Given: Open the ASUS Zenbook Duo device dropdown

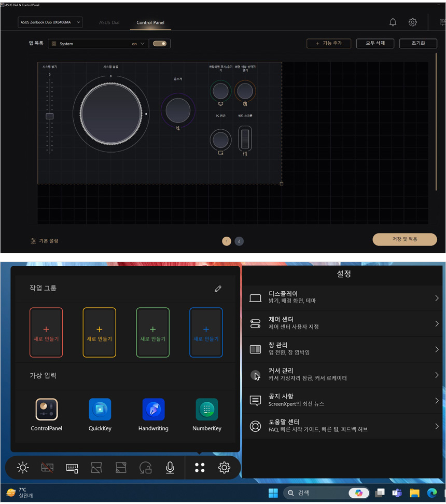Looking at the screenshot, I should point(50,22).
